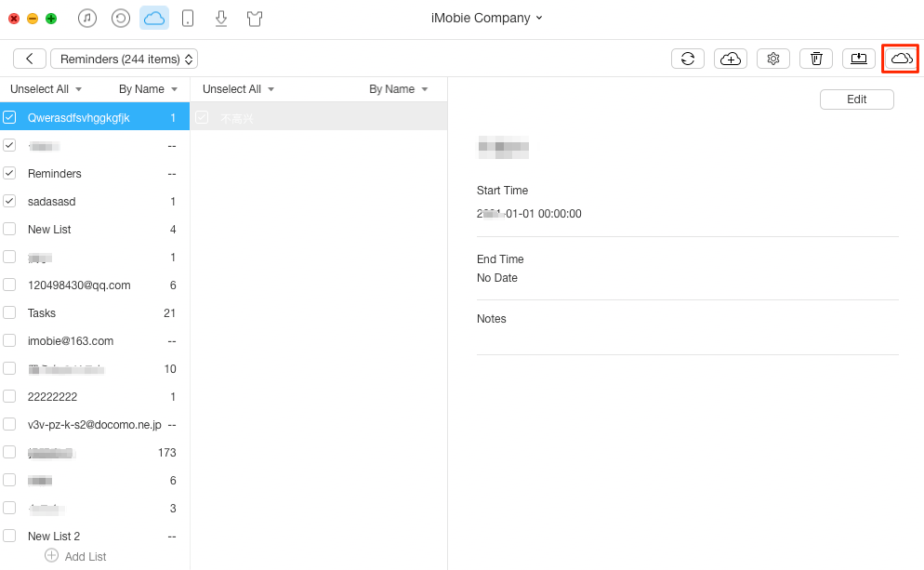This screenshot has height=570, width=924.
Task: Select the 22222222 list name
Action: pos(52,397)
